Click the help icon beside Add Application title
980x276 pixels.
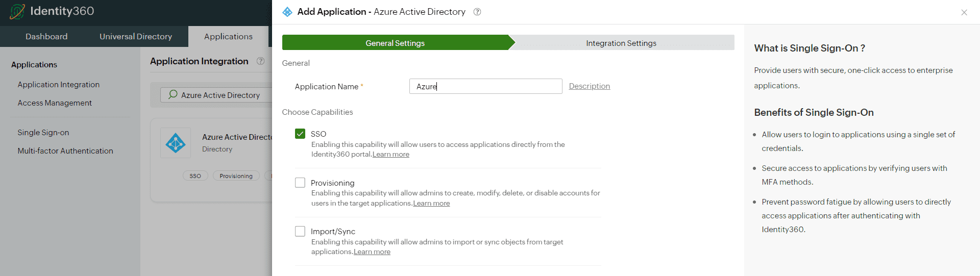[477, 12]
